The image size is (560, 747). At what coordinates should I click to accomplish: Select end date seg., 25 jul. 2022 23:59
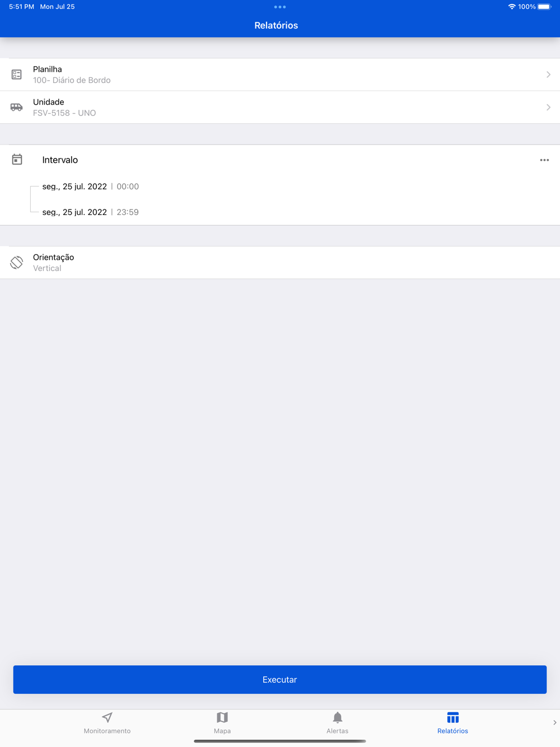91,212
